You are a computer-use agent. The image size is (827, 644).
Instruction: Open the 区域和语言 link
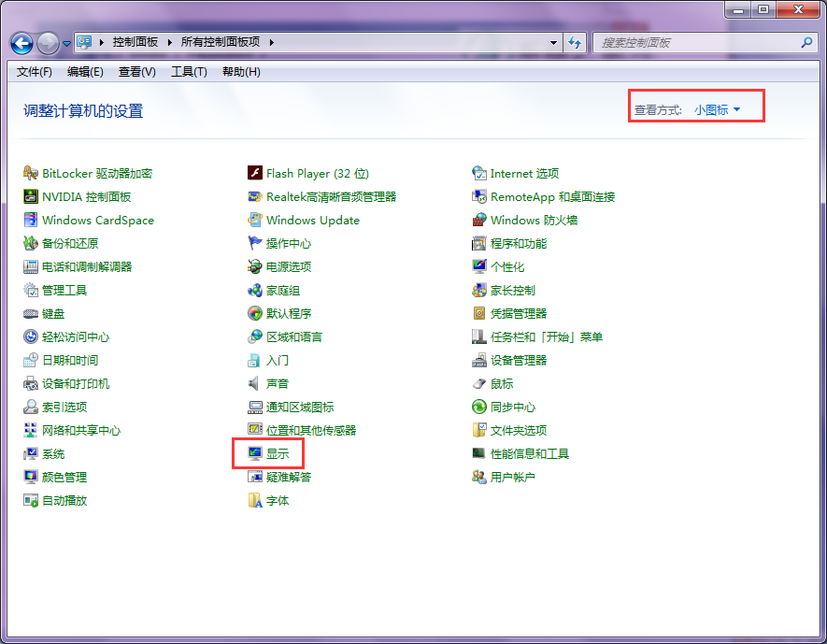coord(293,337)
